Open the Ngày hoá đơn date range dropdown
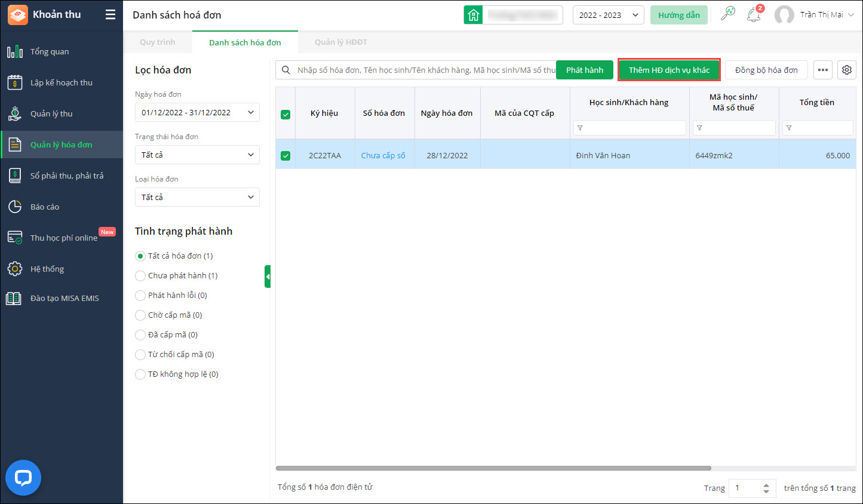 tap(197, 112)
